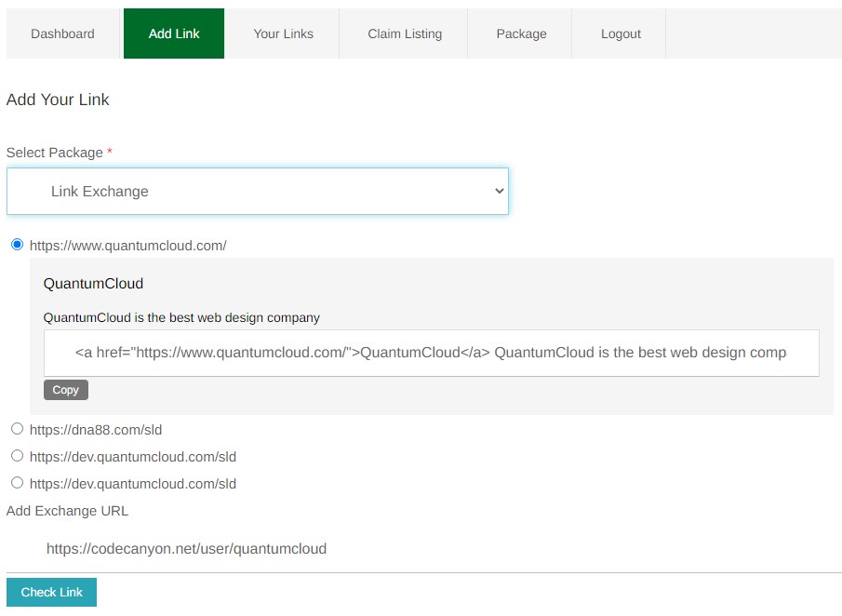This screenshot has height=616, width=842.
Task: Select the Add Link tab
Action: point(174,33)
